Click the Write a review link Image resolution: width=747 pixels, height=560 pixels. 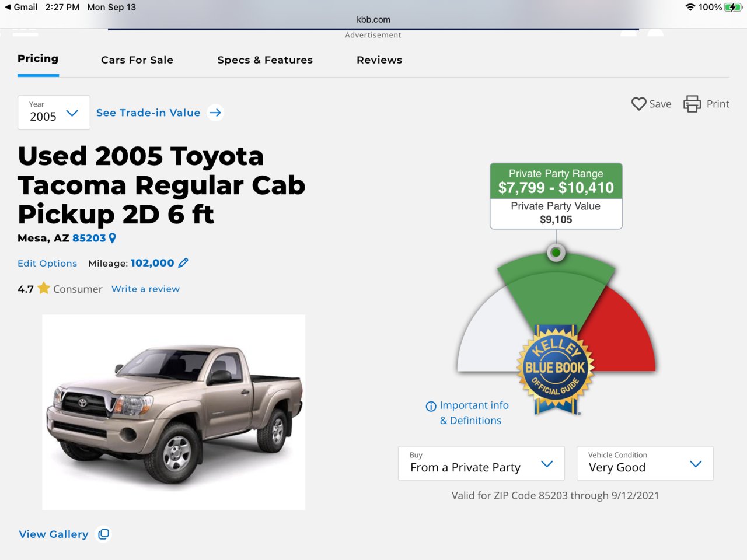pyautogui.click(x=145, y=289)
